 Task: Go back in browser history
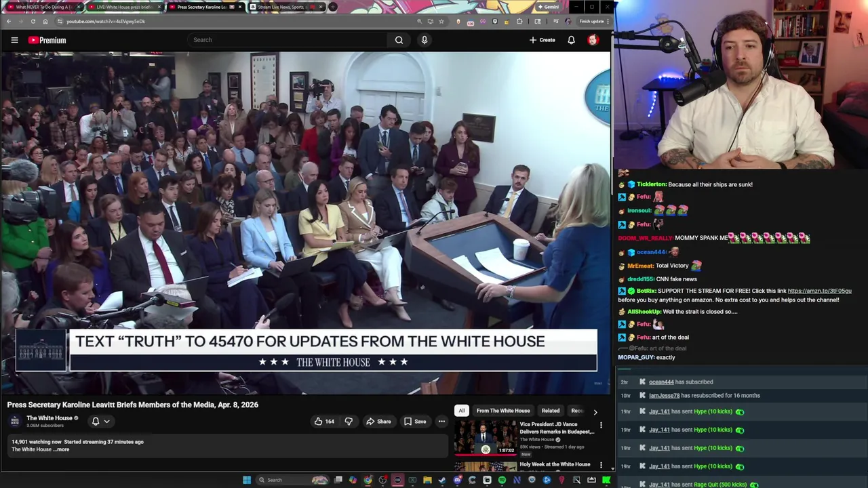8,21
